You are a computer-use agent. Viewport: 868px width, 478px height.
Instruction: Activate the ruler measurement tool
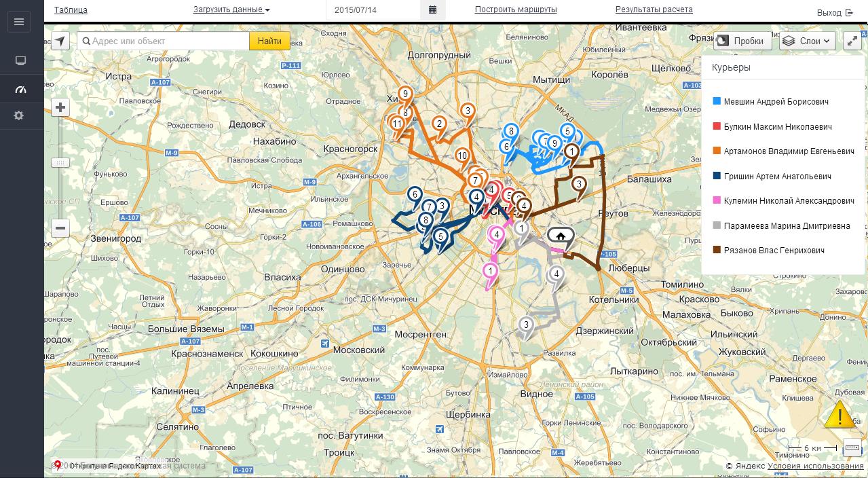[x=852, y=448]
